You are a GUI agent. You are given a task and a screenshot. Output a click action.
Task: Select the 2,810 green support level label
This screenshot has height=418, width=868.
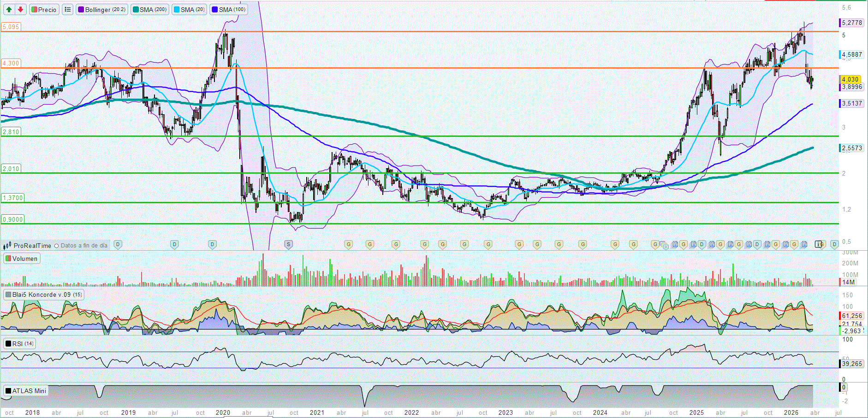pyautogui.click(x=11, y=132)
